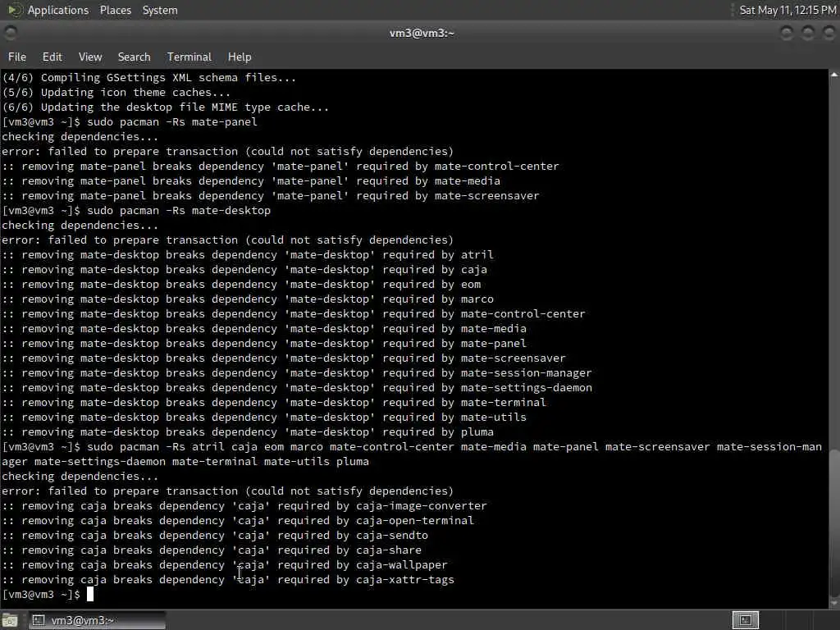Viewport: 840px width, 630px height.
Task: Minimize the terminal window
Action: click(787, 33)
